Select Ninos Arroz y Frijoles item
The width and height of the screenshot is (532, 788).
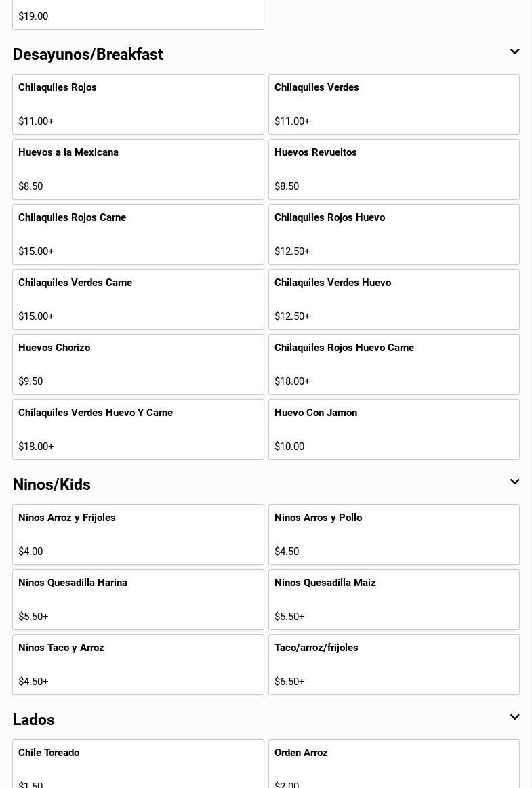tap(138, 535)
